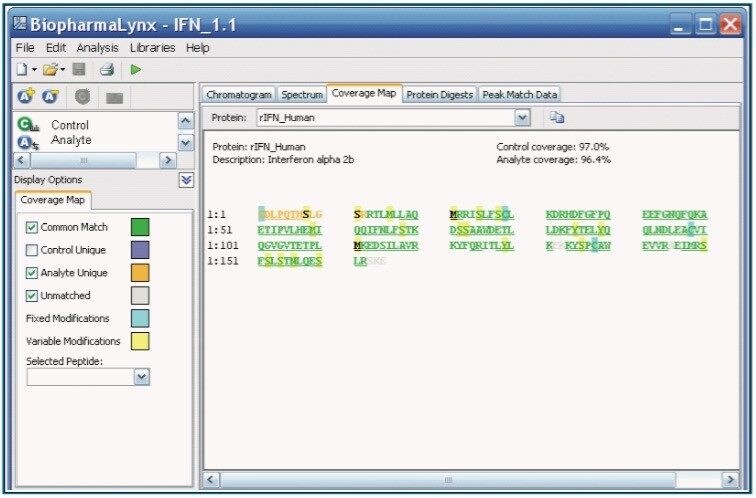Click left arrow of coverage map scrollbar
Screen dimensions: 756x498
[x=211, y=480]
